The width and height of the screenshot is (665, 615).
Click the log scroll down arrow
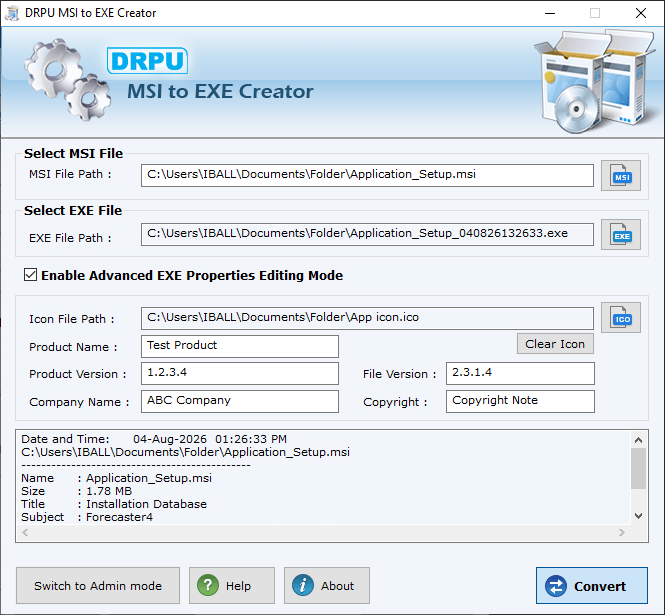click(x=638, y=516)
